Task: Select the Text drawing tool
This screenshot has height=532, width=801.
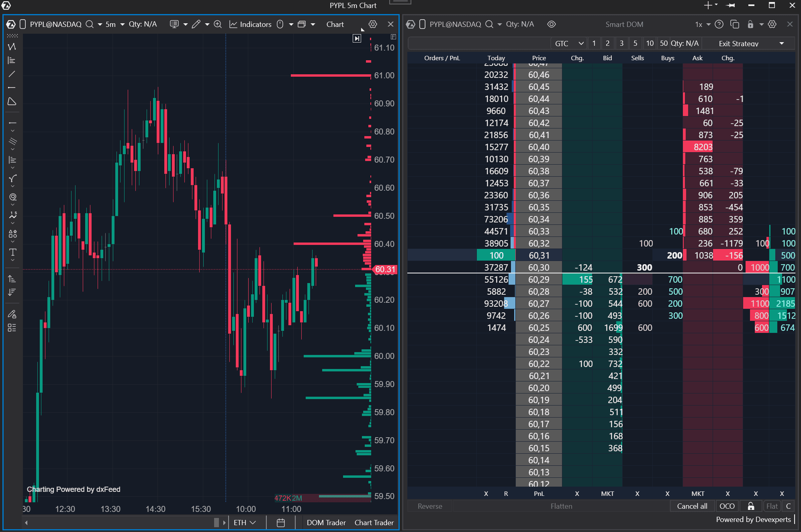Action: pos(12,253)
